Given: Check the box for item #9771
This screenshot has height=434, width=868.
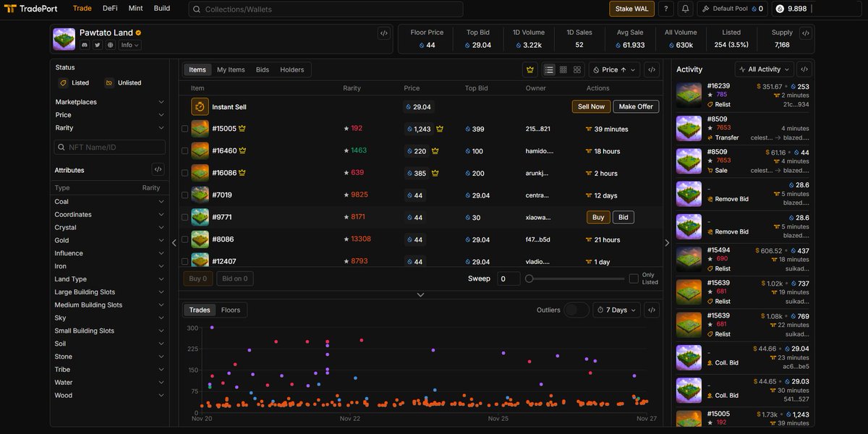Looking at the screenshot, I should (x=185, y=217).
